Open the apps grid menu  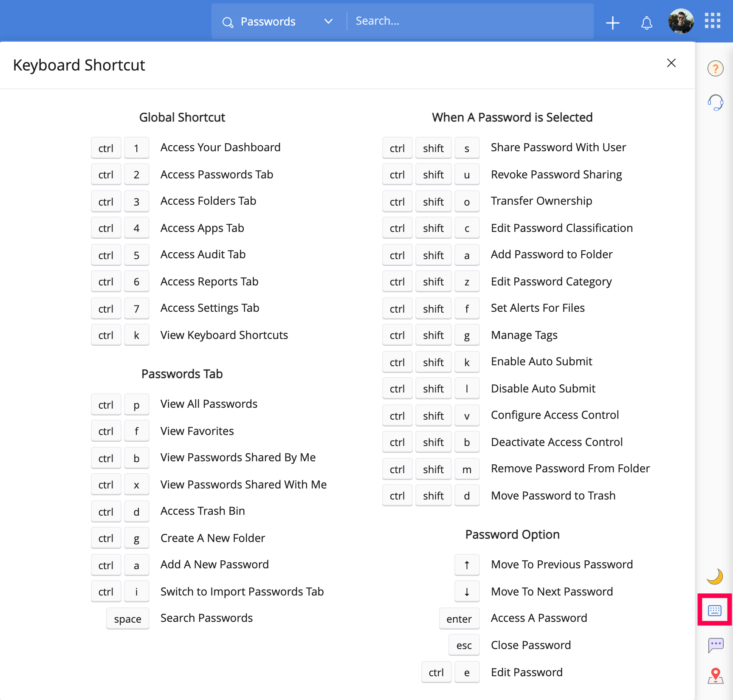point(712,20)
